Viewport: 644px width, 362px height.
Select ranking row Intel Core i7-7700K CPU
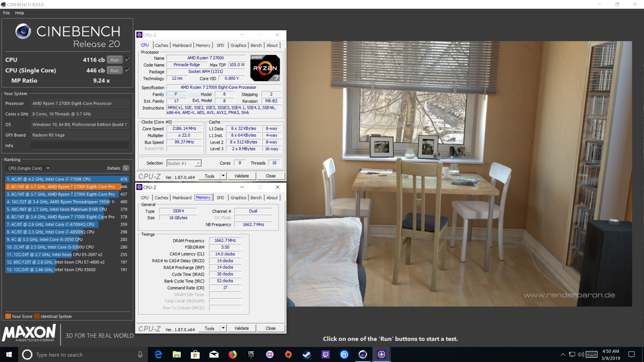coord(67,179)
